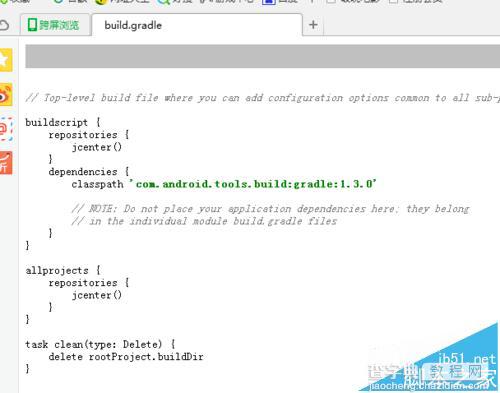500x393 pixels.
Task: Click the magnifier search bookmark icon in top bar
Action: point(164,2)
